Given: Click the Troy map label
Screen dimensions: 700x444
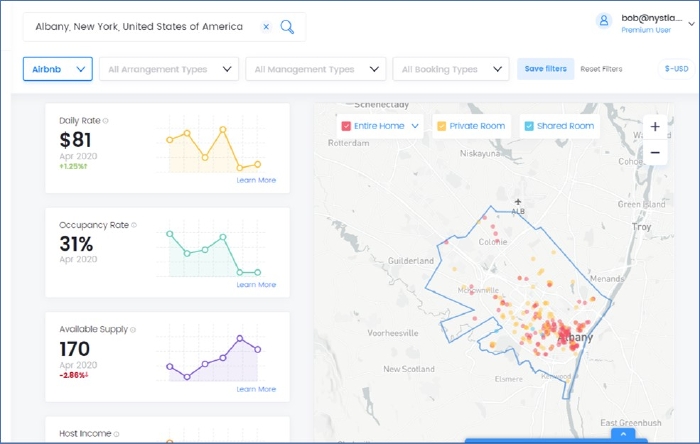Looking at the screenshot, I should 642,227.
